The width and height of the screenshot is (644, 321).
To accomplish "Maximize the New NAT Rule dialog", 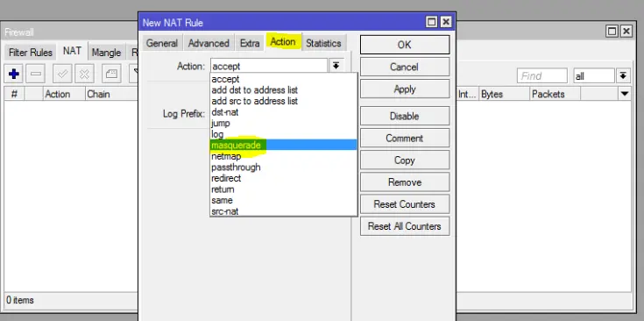I will tap(431, 22).
